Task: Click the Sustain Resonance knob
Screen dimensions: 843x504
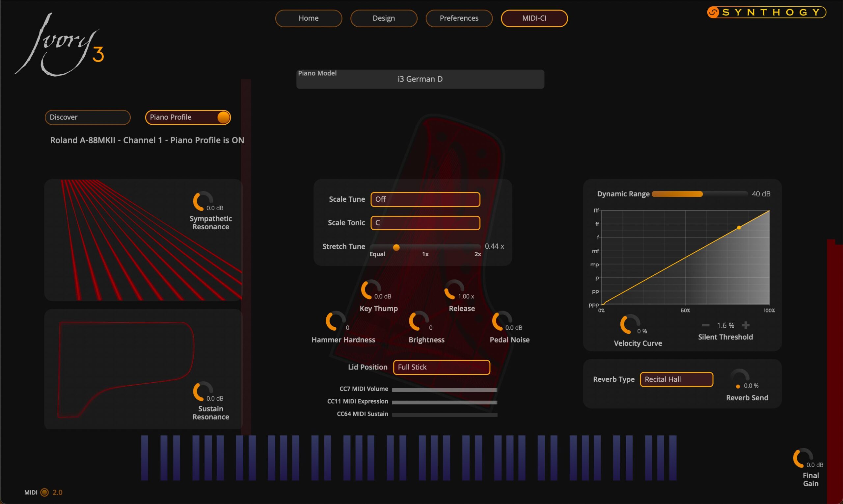Action: click(x=203, y=391)
